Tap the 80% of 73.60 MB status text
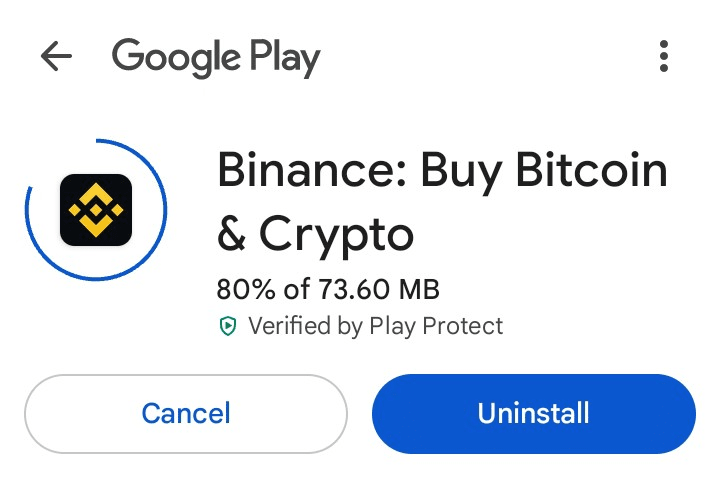 point(328,290)
